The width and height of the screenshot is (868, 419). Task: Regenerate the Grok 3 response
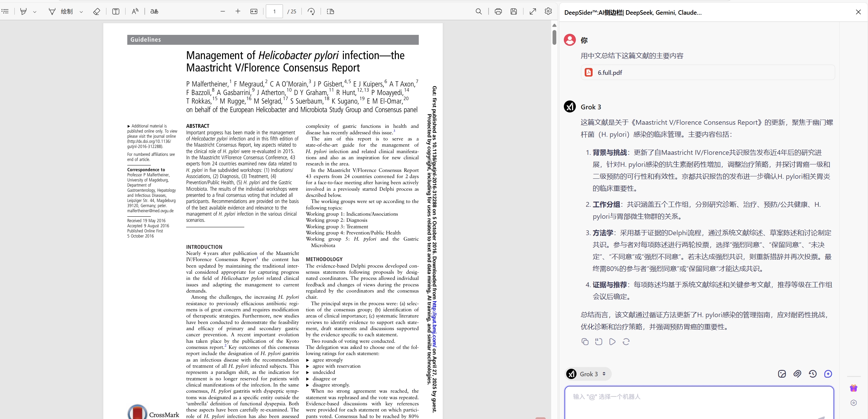tap(626, 341)
